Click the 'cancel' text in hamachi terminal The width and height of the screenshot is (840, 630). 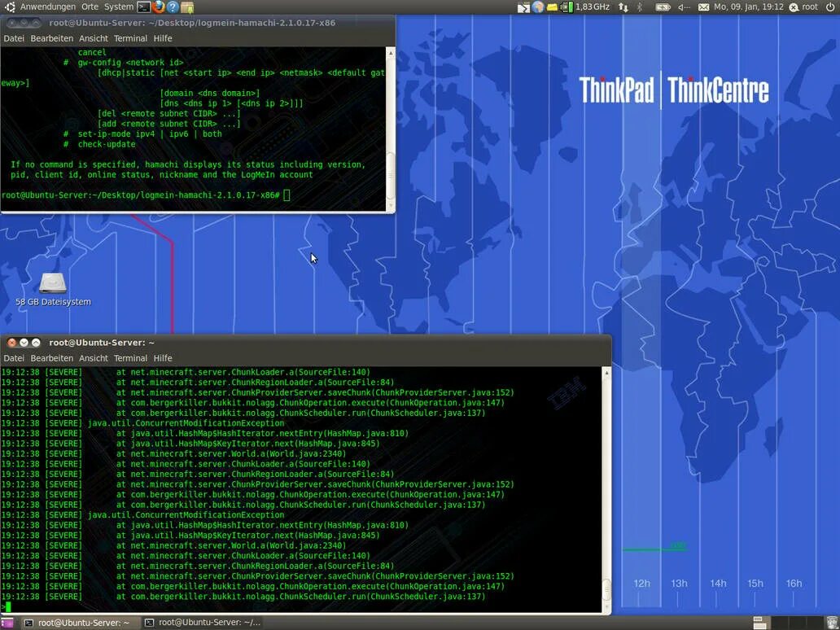[x=92, y=52]
